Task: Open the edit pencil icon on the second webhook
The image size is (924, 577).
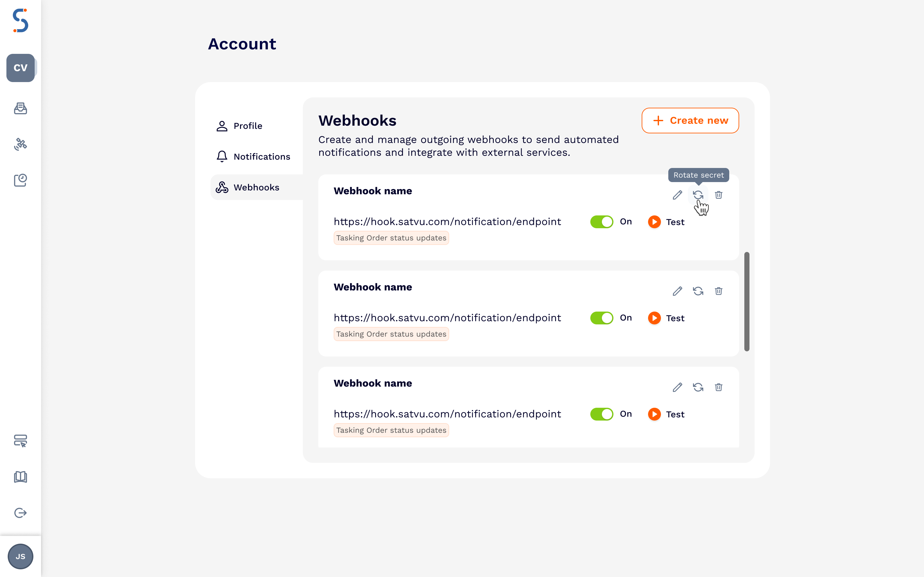Action: tap(678, 291)
